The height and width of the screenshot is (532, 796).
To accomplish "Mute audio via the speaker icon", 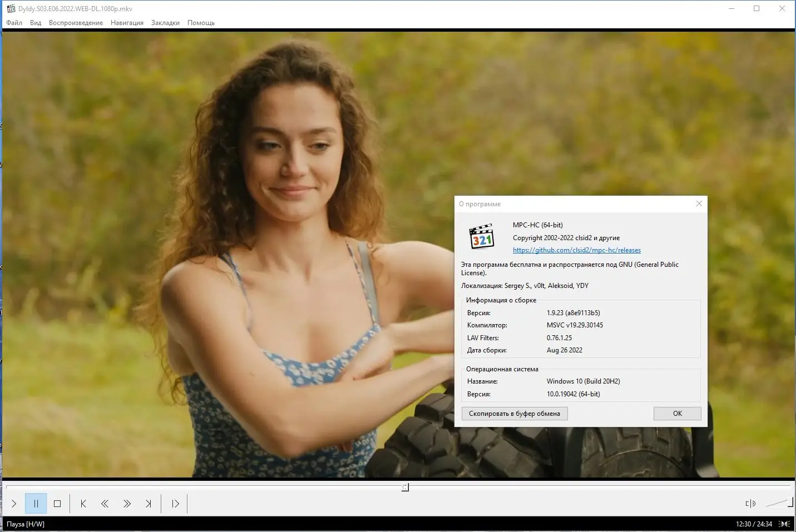I will tap(749, 503).
